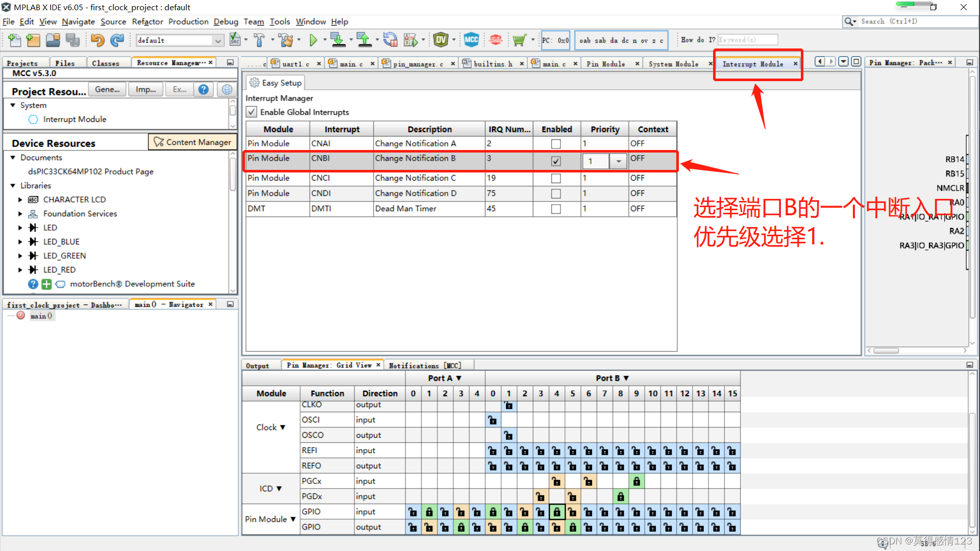Open the Tools menu
This screenshot has height=551, width=980.
click(280, 21)
